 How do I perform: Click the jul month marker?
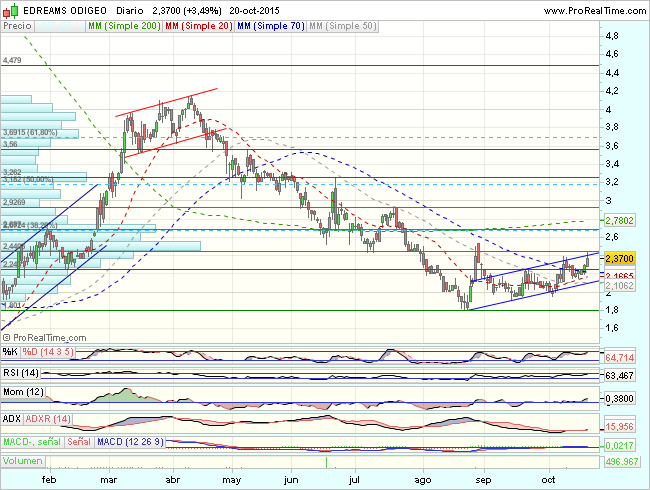click(x=354, y=480)
